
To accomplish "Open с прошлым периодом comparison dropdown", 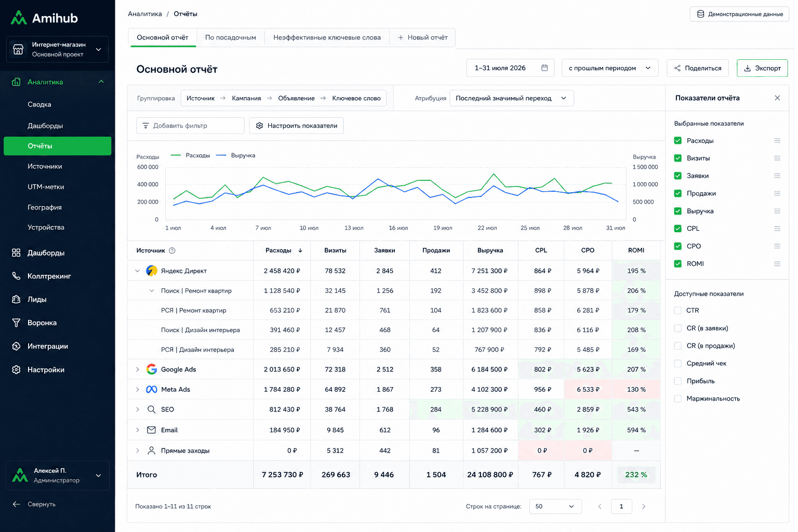I will coord(610,68).
